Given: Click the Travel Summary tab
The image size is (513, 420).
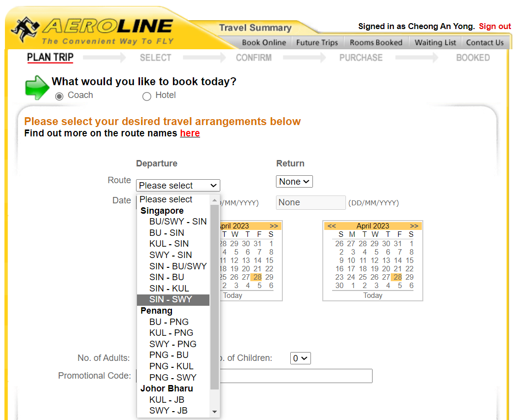Looking at the screenshot, I should pos(255,28).
